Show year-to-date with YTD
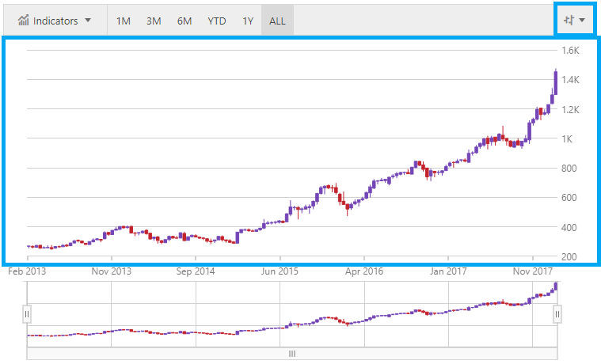This screenshot has height=364, width=601. point(217,21)
